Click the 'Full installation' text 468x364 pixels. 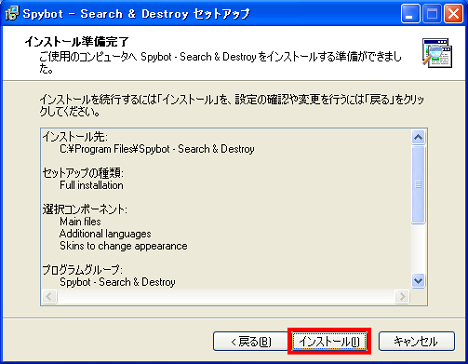pos(91,185)
